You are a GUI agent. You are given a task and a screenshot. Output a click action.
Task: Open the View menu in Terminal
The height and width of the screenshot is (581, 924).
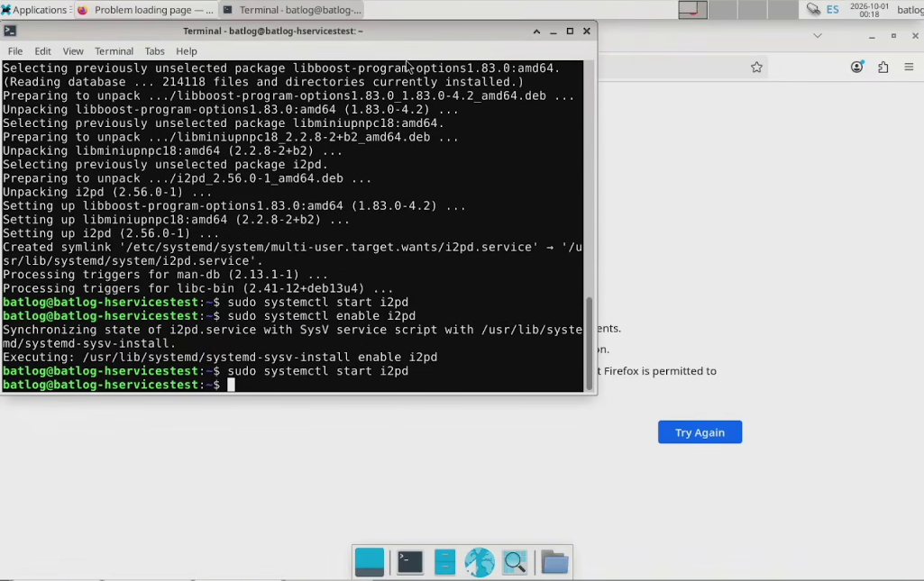tap(73, 51)
